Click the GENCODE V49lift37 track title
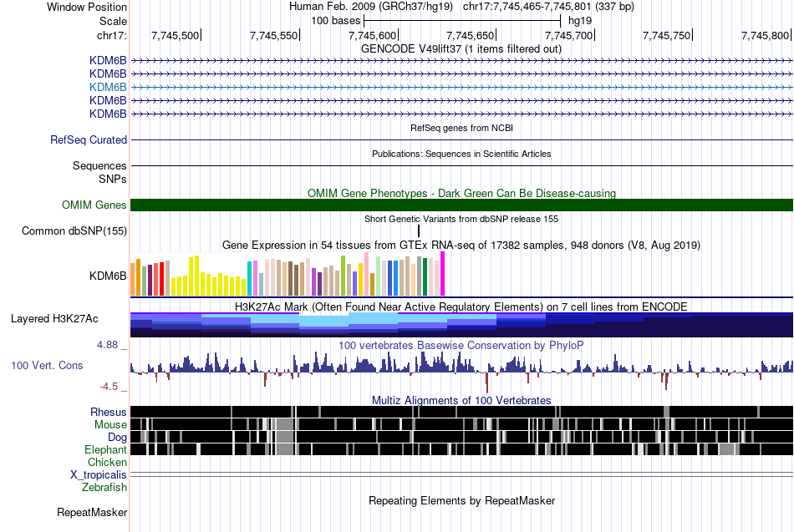This screenshot has width=794, height=532. [461, 49]
